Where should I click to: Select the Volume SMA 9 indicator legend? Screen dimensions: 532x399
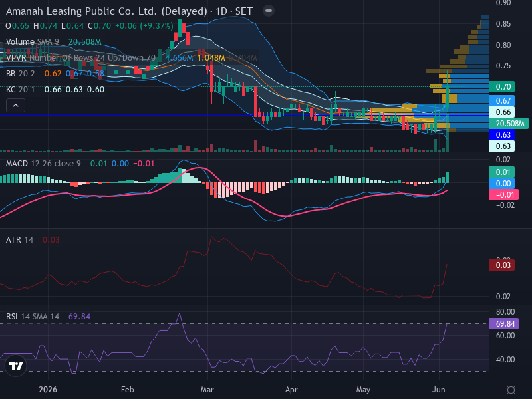pos(32,42)
